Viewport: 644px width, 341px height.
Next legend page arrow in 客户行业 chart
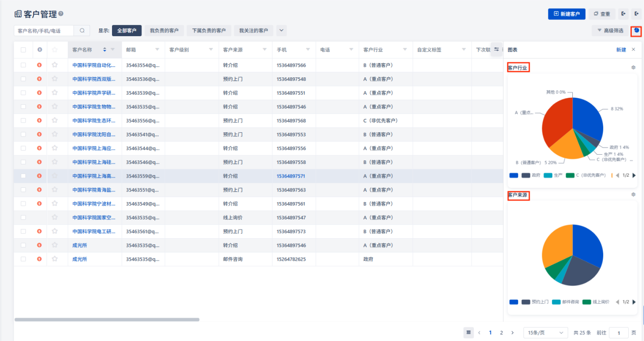634,175
